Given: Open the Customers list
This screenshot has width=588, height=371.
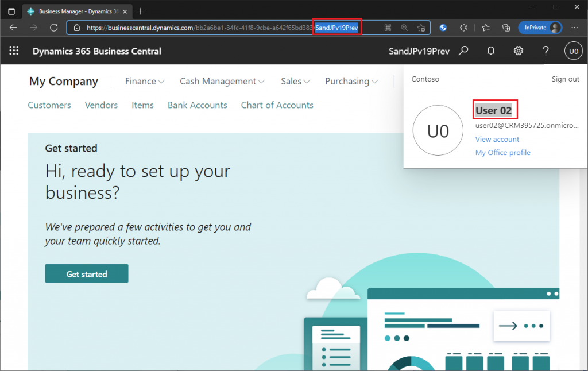Looking at the screenshot, I should tap(49, 105).
